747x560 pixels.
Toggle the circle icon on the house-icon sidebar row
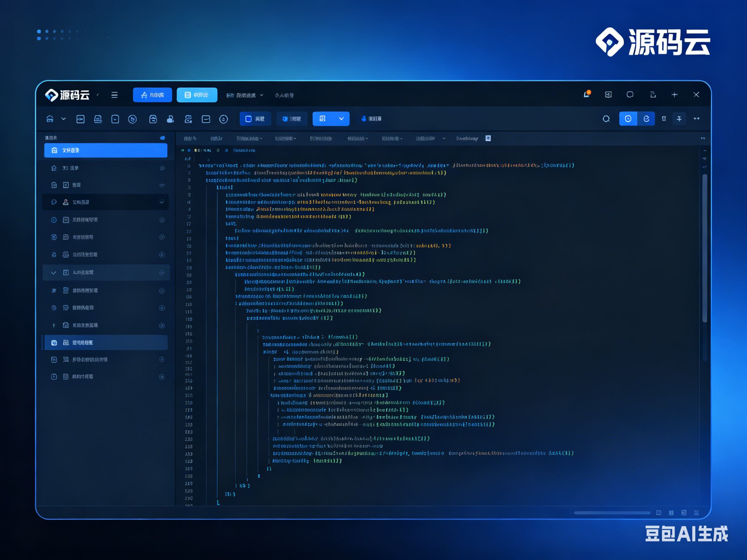[x=162, y=168]
